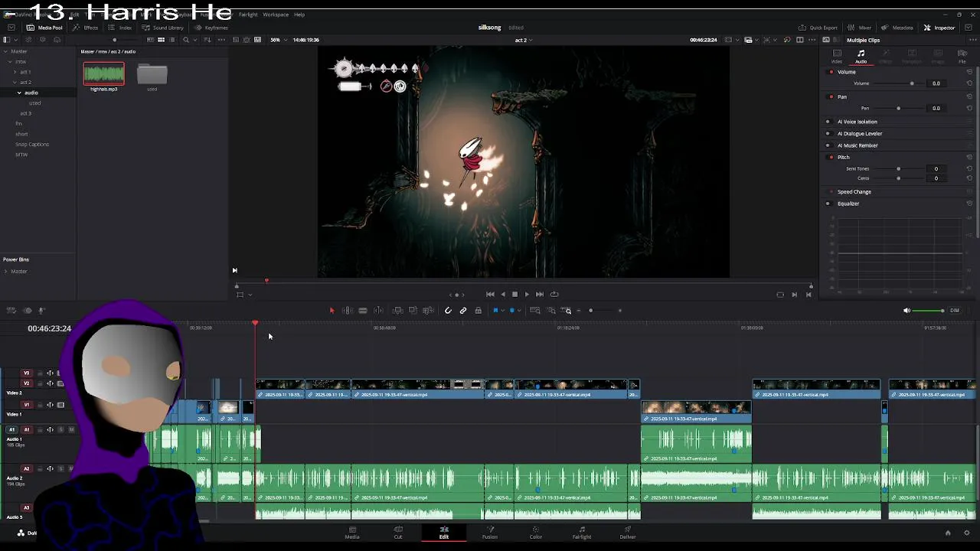The height and width of the screenshot is (551, 980).
Task: Collapse the audio bin
Action: (x=19, y=93)
